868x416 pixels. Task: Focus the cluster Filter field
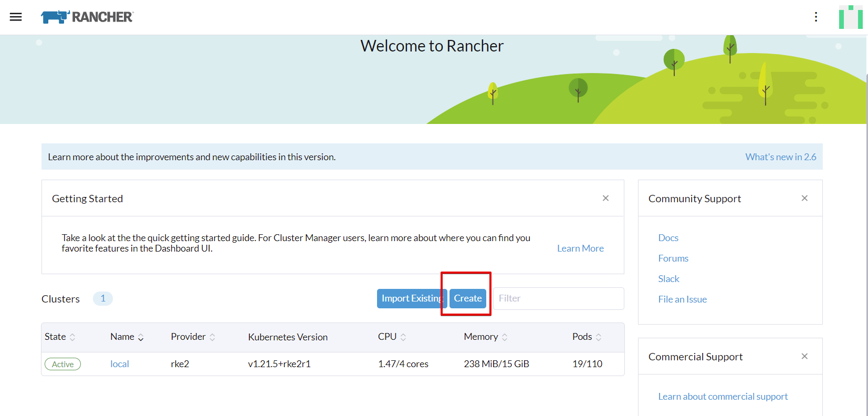pos(559,298)
